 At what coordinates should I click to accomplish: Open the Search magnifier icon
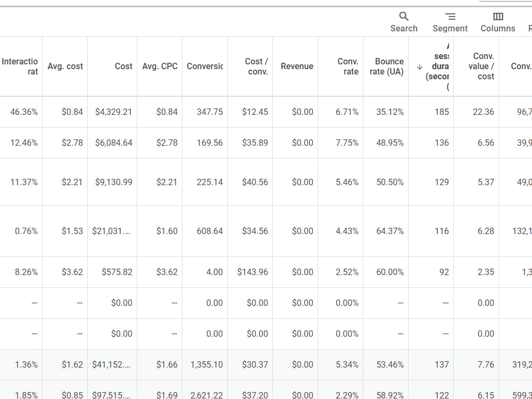pyautogui.click(x=403, y=16)
